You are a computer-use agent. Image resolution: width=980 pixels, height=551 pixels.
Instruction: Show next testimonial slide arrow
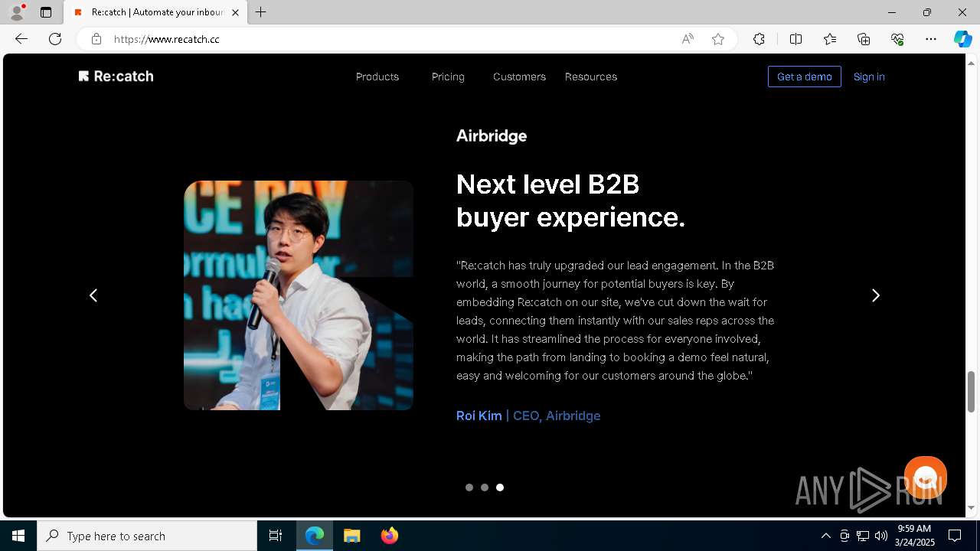coord(876,295)
